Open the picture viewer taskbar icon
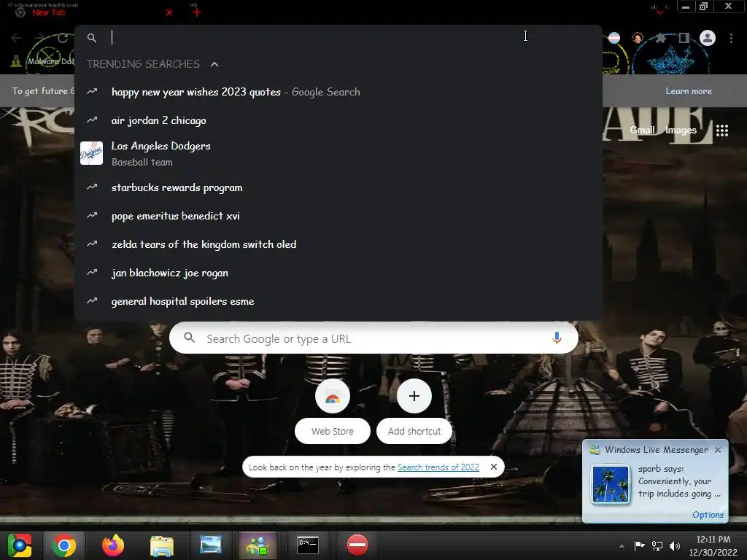747x560 pixels. point(211,545)
